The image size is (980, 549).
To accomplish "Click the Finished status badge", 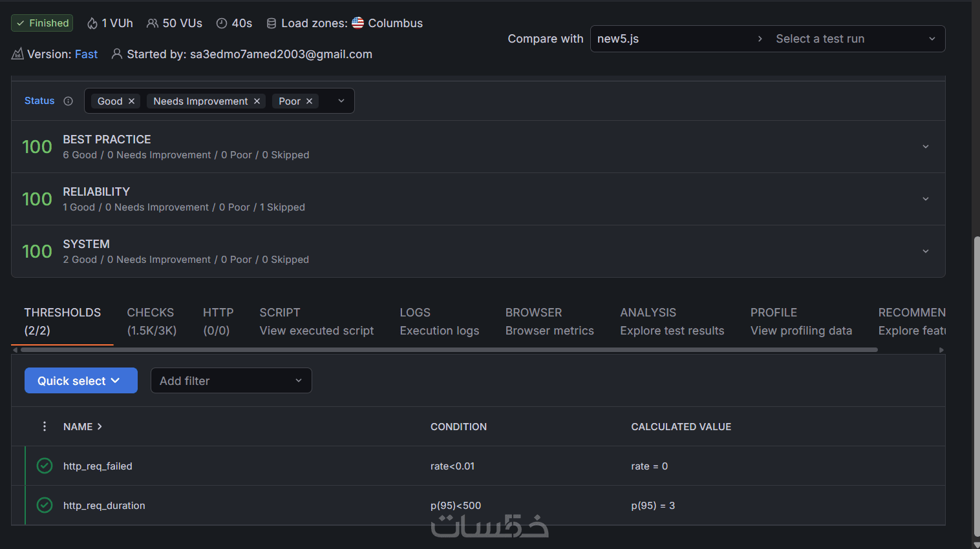I will point(42,23).
